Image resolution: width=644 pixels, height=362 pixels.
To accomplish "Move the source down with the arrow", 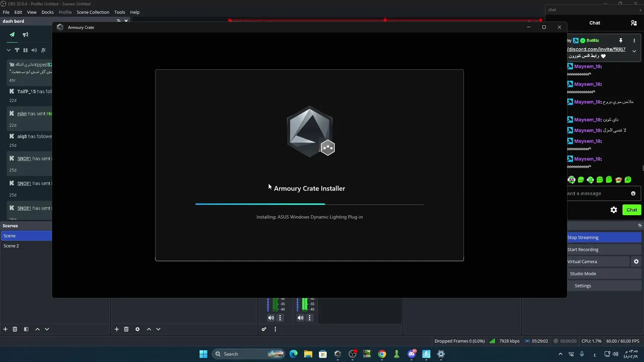I will point(158,329).
